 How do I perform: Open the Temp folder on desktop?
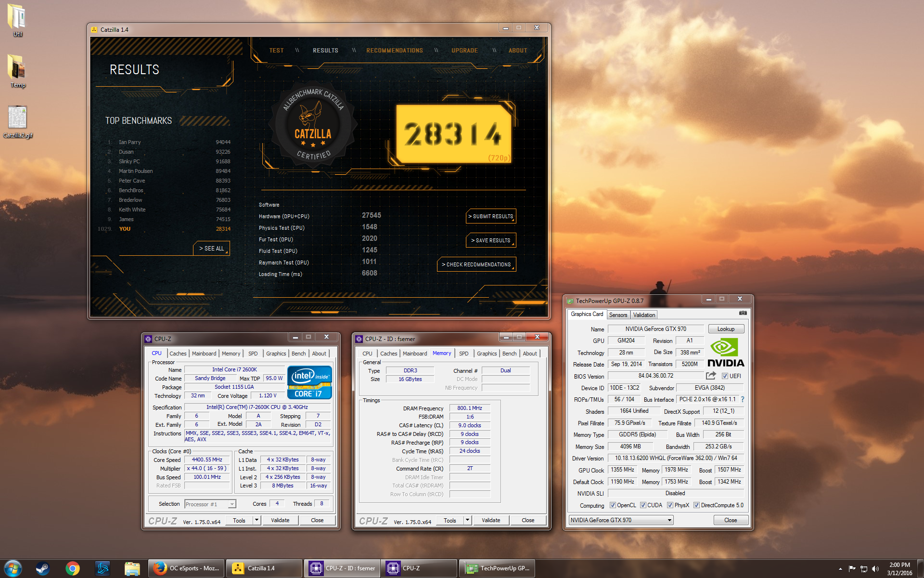17,71
